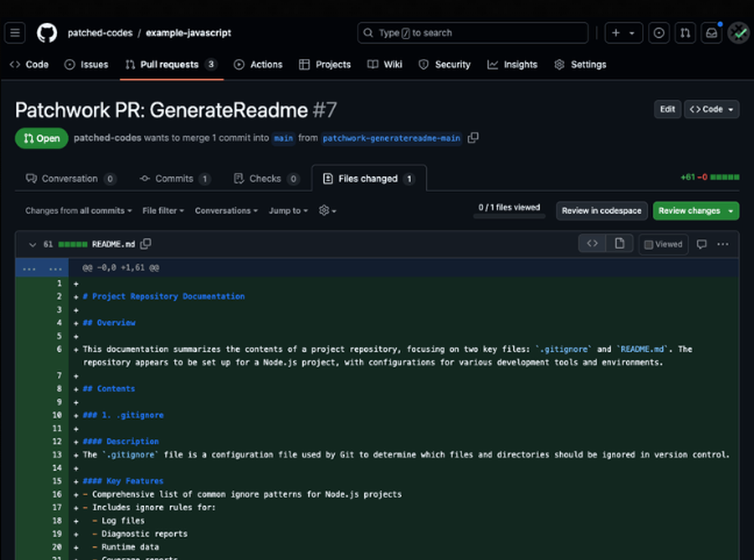The image size is (754, 560).
Task: Open the Jump to dropdown
Action: pyautogui.click(x=288, y=210)
